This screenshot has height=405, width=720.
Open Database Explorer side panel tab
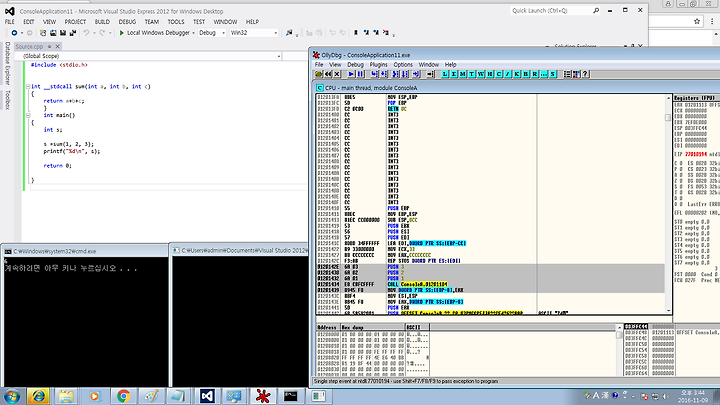(7, 63)
